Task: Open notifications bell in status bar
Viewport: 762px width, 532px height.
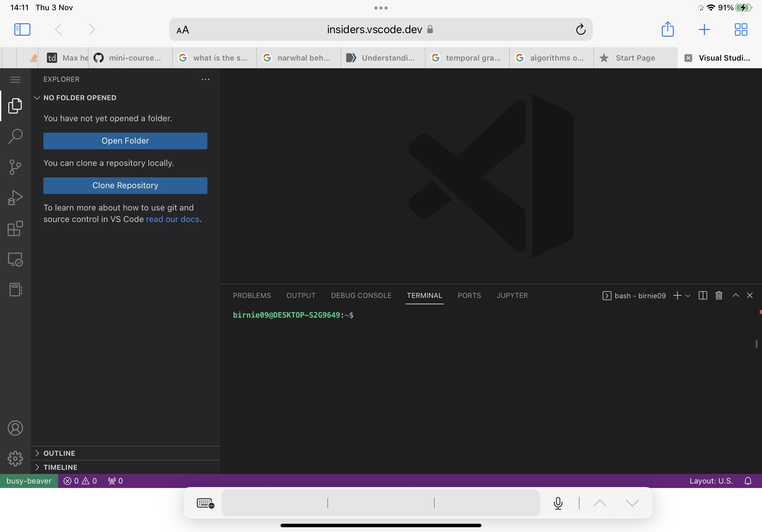Action: (748, 481)
